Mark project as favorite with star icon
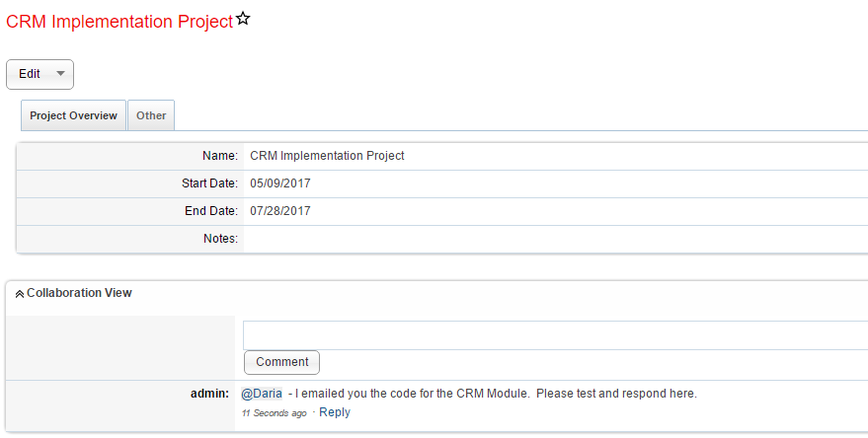 coord(243,18)
